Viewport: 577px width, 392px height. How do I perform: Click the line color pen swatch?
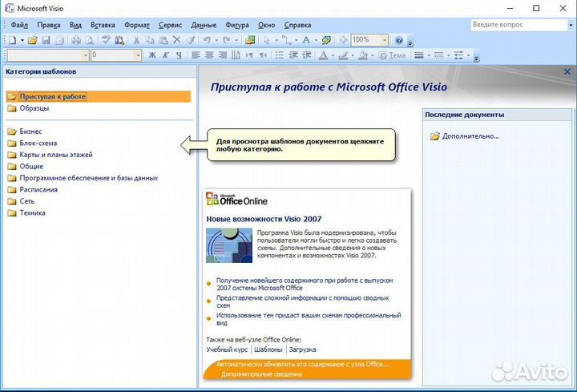tap(343, 55)
